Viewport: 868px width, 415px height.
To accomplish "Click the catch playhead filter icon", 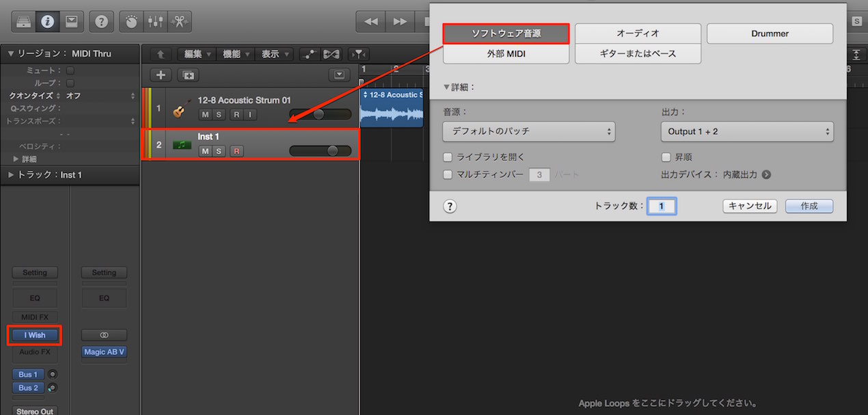I will coord(358,54).
